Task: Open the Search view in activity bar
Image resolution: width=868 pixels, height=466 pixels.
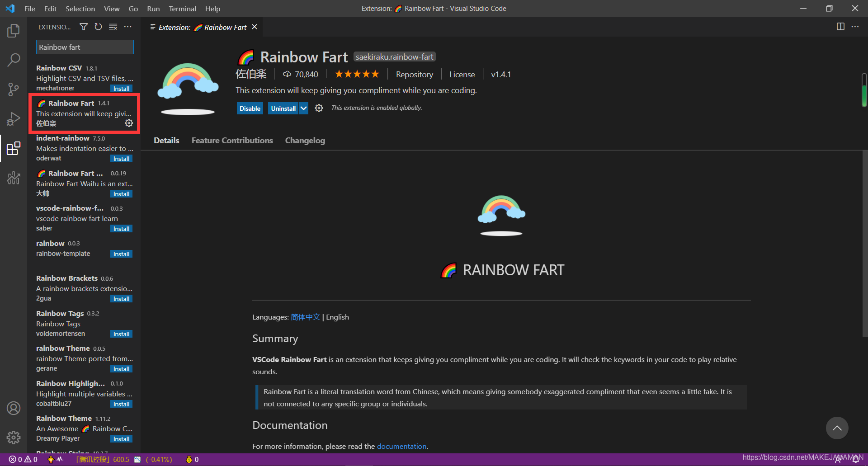Action: tap(14, 60)
